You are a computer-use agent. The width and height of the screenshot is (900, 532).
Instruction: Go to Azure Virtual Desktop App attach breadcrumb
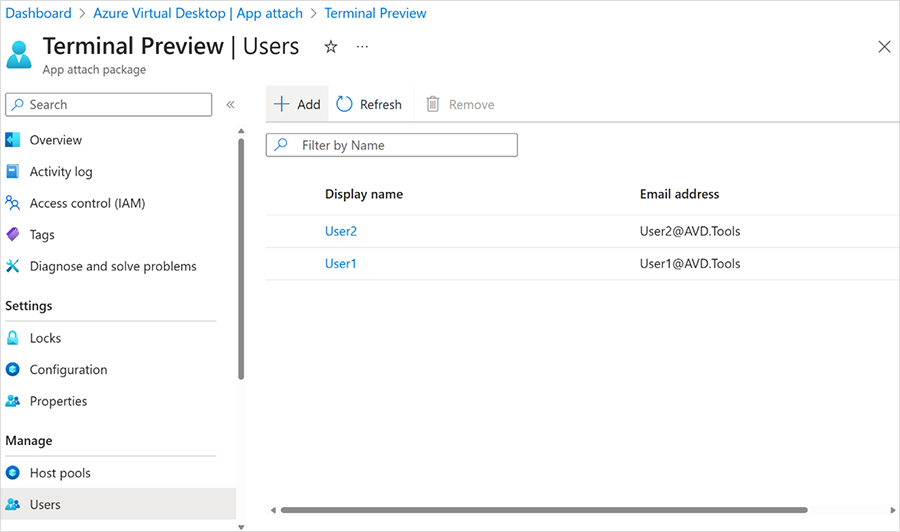coord(198,13)
